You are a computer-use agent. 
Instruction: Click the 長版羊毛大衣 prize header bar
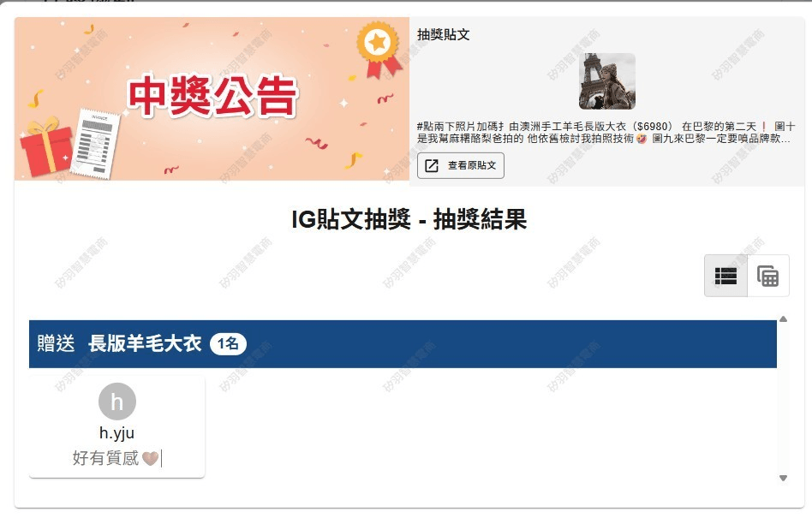pos(403,344)
